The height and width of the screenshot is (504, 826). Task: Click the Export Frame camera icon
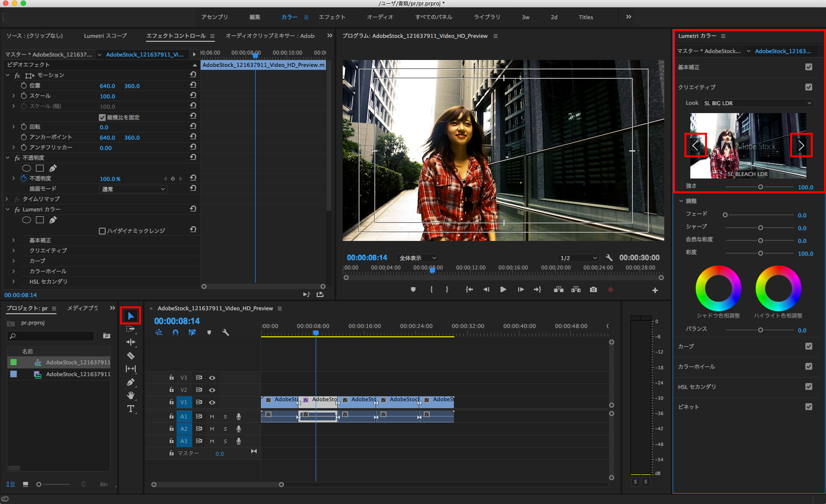[593, 290]
